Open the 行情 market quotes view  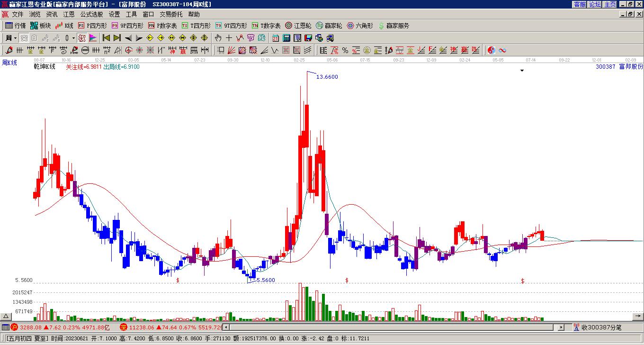pyautogui.click(x=15, y=26)
